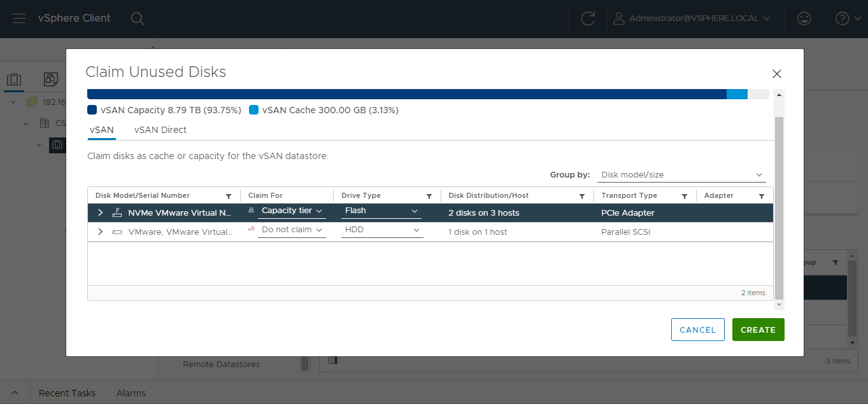Open the feedback smiley icon
Image resolution: width=868 pixels, height=404 pixels.
click(804, 18)
